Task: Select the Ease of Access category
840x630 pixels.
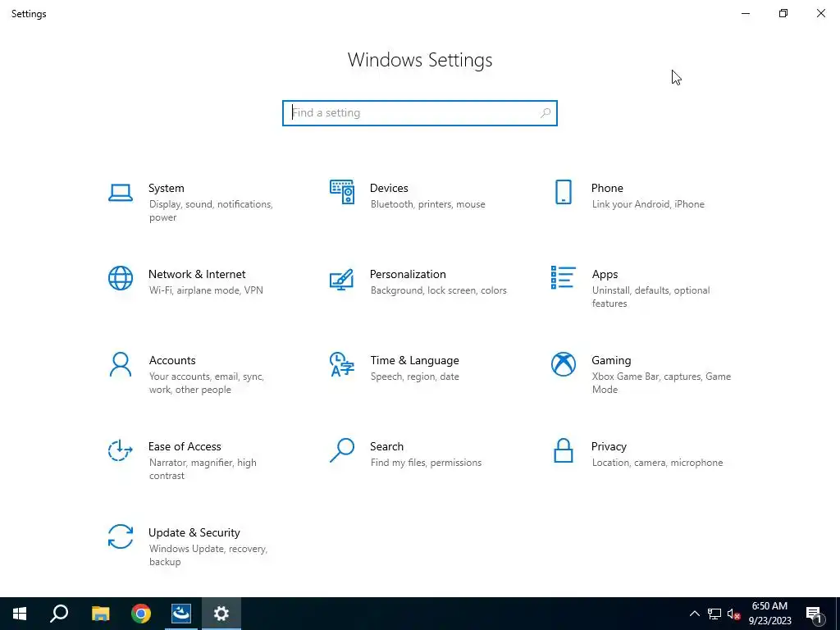Action: 182,460
